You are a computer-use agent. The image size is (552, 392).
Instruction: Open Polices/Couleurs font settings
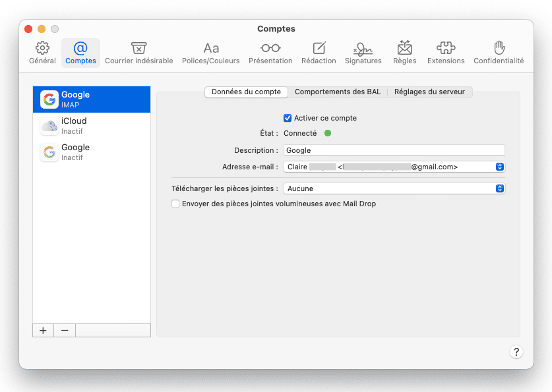(x=211, y=52)
